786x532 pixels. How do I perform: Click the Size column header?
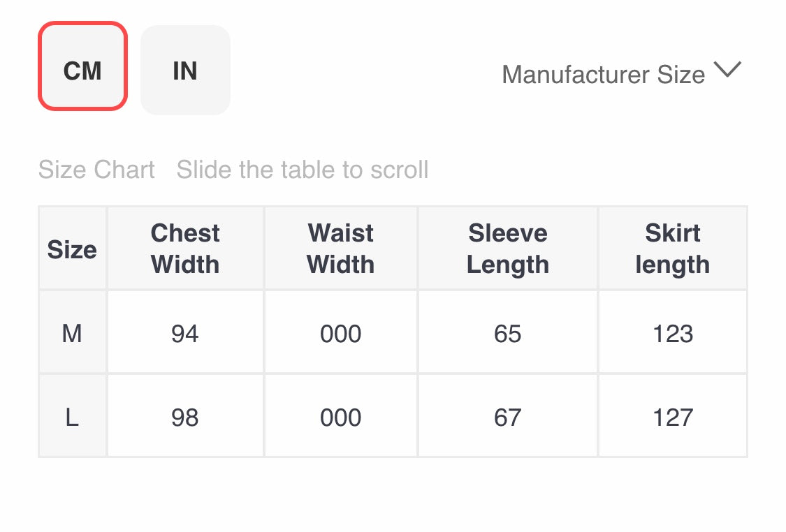pyautogui.click(x=72, y=249)
